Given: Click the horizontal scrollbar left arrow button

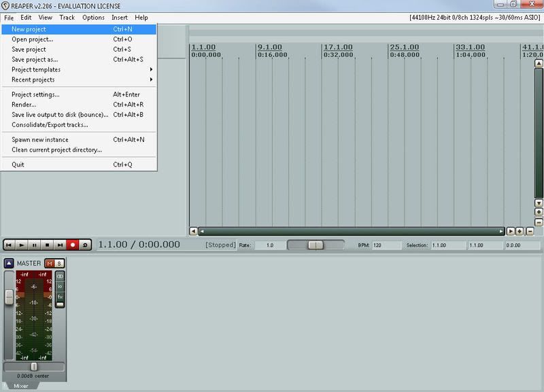Looking at the screenshot, I should (x=194, y=231).
